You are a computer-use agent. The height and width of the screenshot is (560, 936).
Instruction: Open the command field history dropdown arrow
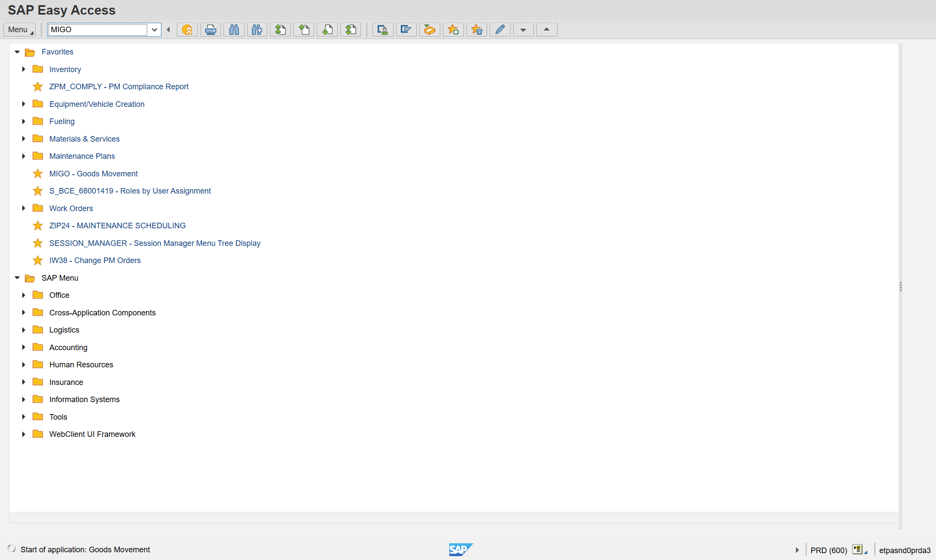click(154, 30)
